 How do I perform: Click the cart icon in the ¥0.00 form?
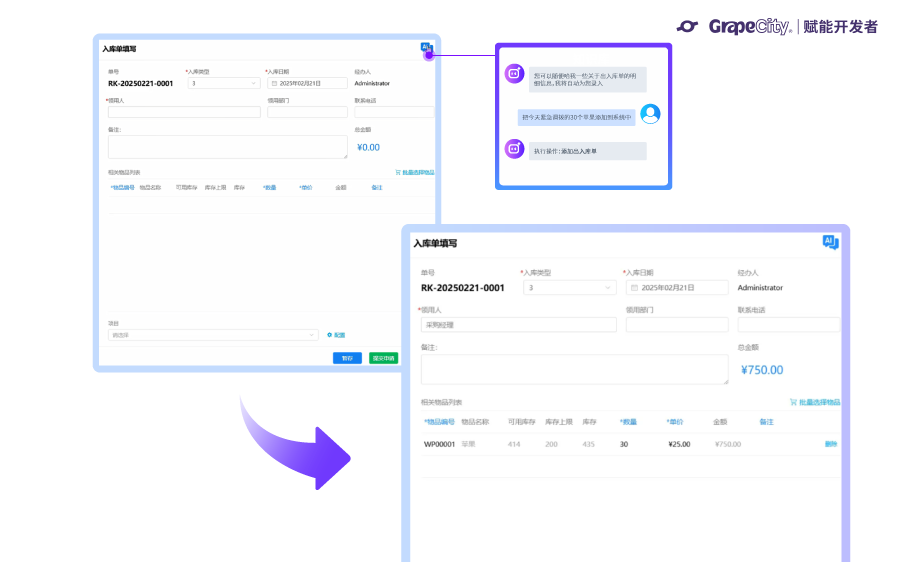click(x=398, y=172)
